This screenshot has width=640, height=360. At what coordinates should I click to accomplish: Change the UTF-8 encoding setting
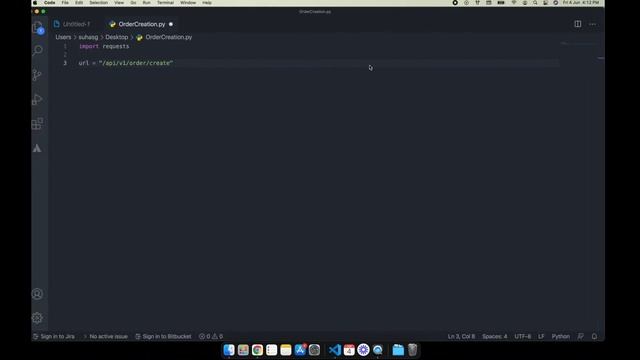[522, 336]
